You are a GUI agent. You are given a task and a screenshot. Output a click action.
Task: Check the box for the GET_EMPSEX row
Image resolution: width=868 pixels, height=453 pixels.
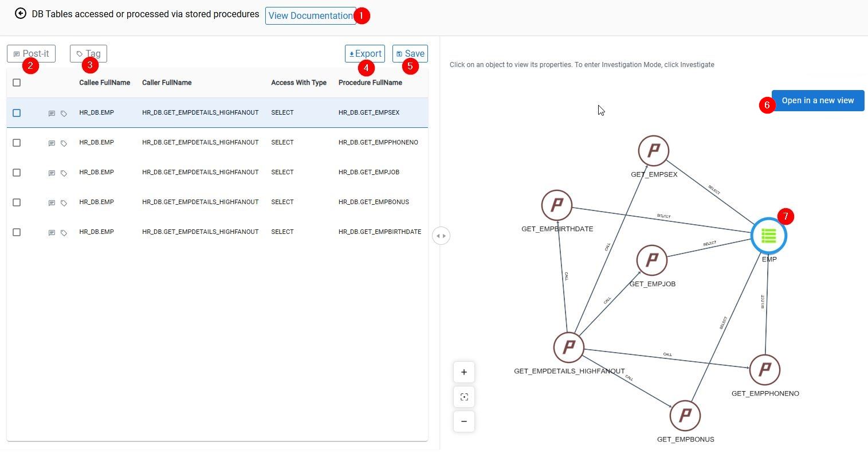(17, 113)
